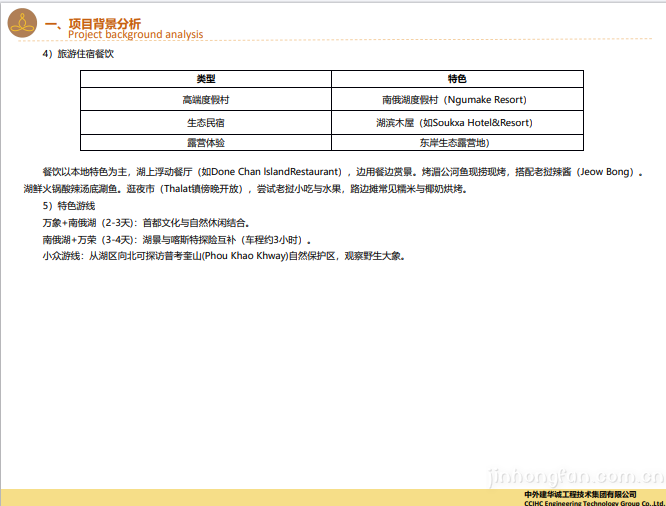Click the heading 4）旅游住宿餐饮
Image resolution: width=666 pixels, height=506 pixels.
tap(78, 55)
